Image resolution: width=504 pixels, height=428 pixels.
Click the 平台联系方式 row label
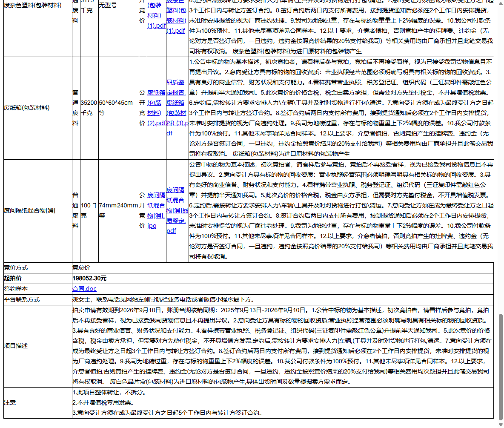click(x=22, y=299)
